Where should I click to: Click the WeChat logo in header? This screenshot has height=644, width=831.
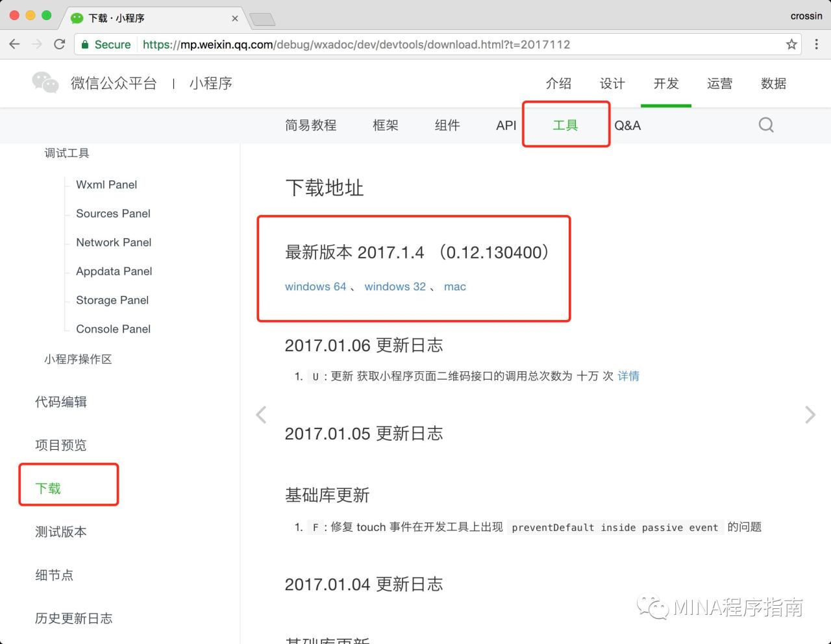[45, 82]
